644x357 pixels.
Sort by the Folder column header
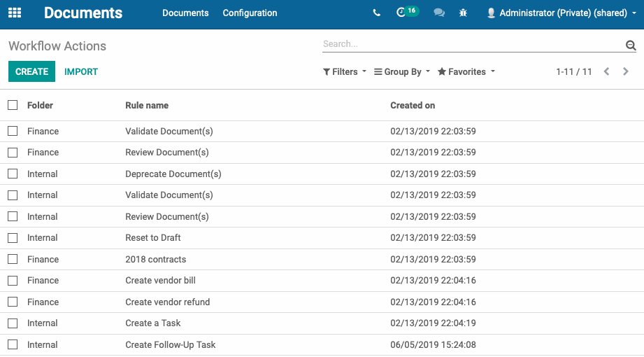click(x=40, y=105)
